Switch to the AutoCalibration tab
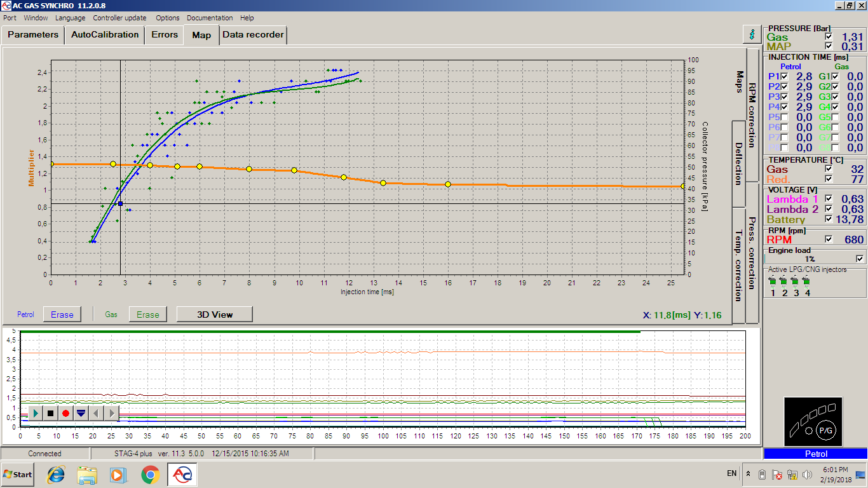Screen dimensions: 868x488 click(105, 34)
